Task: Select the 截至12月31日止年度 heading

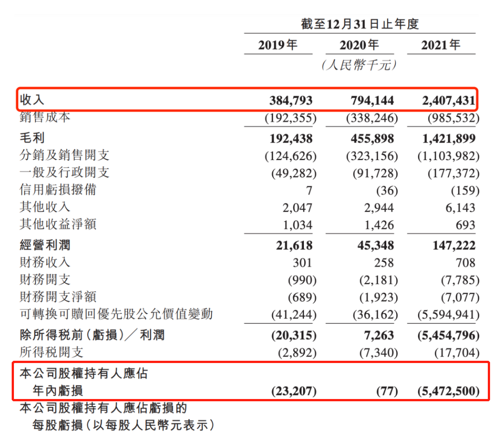Action: [360, 24]
